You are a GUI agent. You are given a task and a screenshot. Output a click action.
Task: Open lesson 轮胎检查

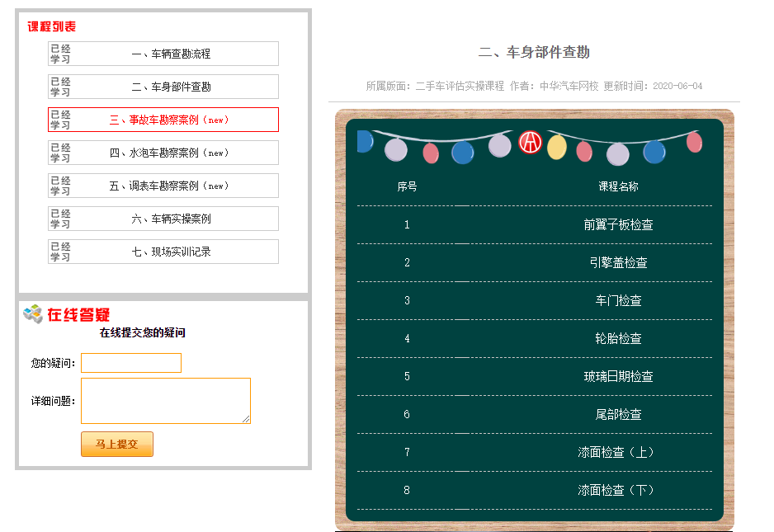pos(618,338)
